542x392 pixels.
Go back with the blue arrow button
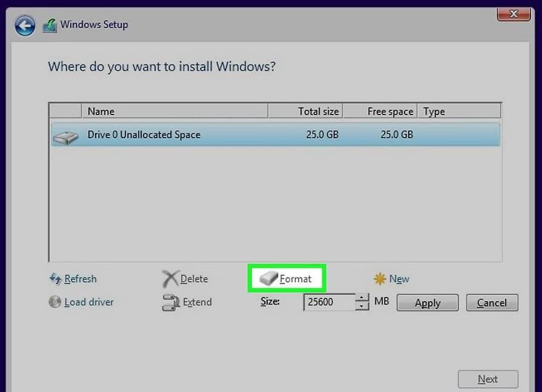(25, 25)
